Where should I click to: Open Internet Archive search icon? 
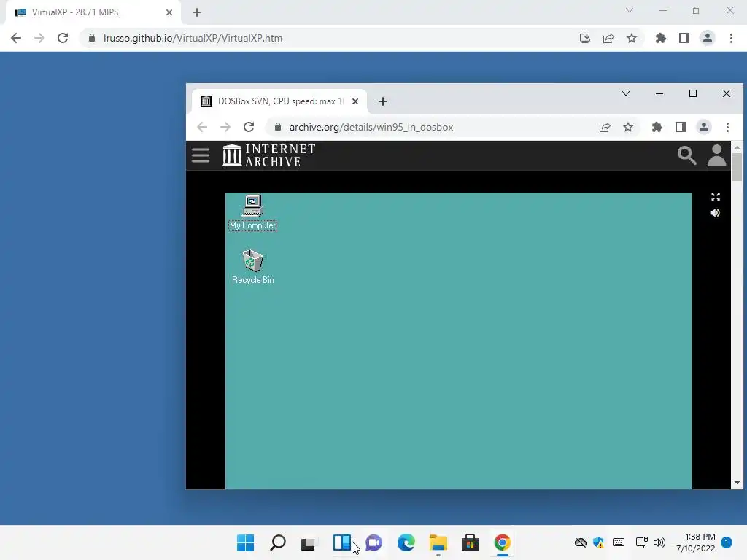pos(686,155)
